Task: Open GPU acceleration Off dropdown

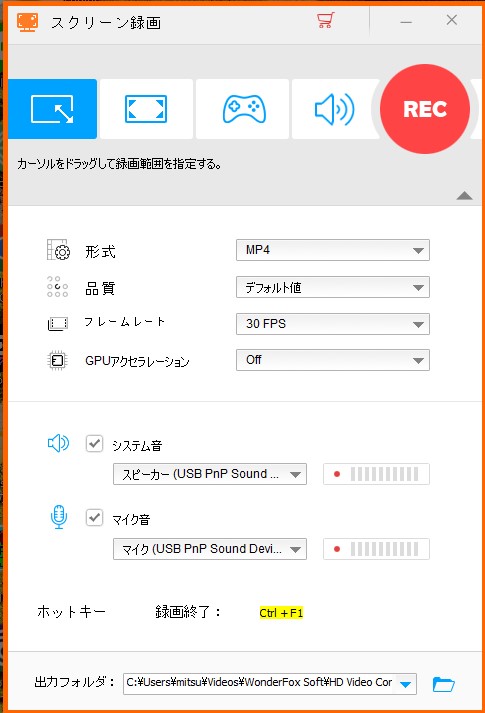Action: coord(333,360)
